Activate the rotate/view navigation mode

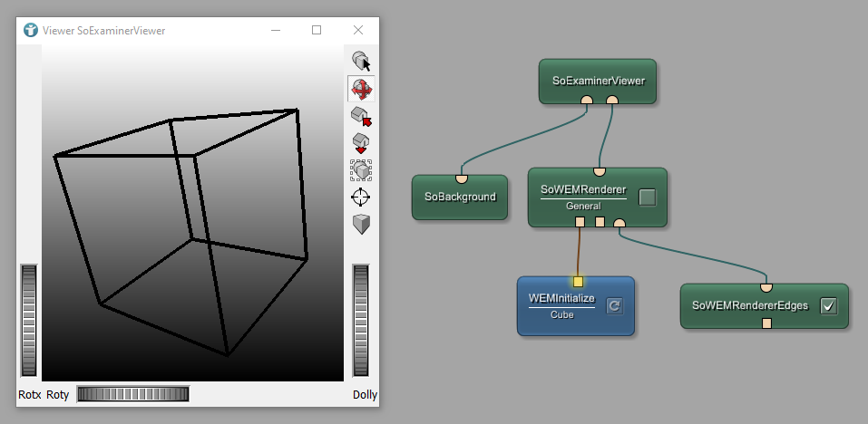point(361,89)
